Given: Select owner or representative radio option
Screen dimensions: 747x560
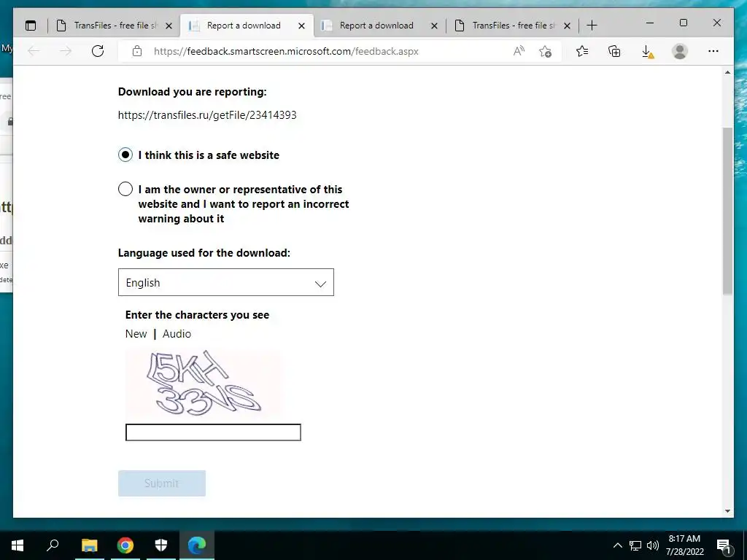Looking at the screenshot, I should pos(125,189).
